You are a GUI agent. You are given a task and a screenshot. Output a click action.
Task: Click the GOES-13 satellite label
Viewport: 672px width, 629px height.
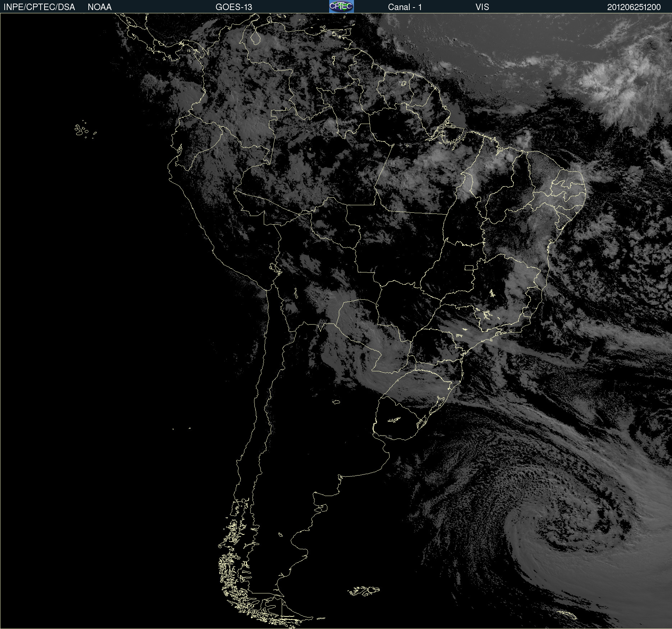pos(234,7)
